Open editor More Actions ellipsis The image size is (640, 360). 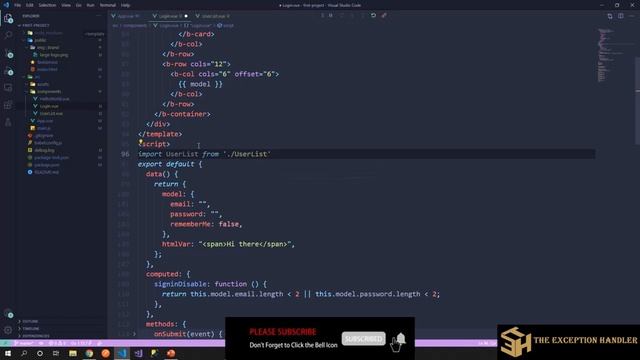[631, 16]
